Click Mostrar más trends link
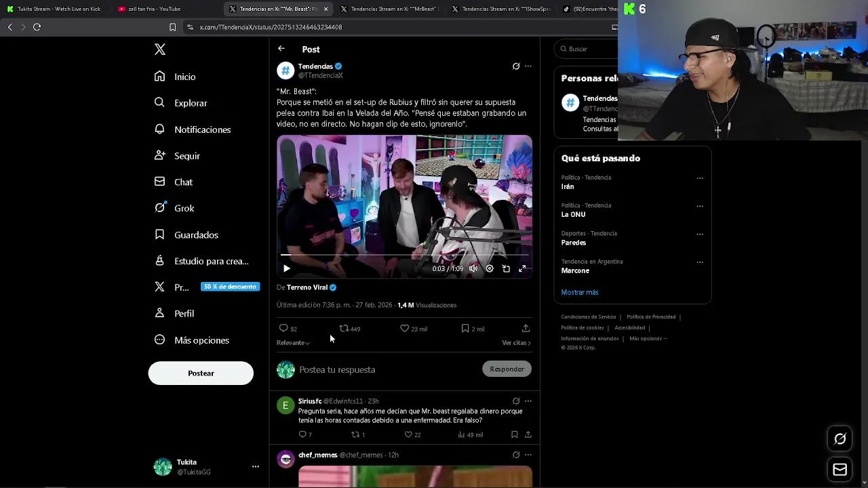Screen dimensions: 868x488 580,292
